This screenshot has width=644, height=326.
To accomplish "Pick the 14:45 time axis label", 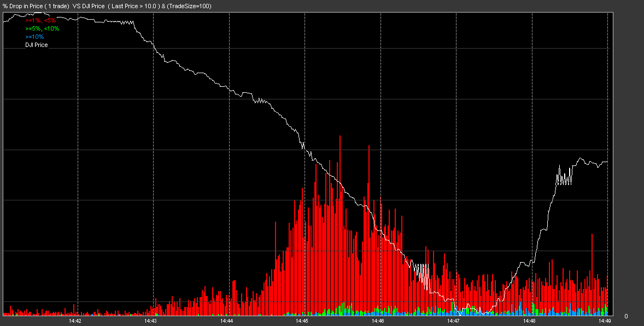I will coord(302,321).
